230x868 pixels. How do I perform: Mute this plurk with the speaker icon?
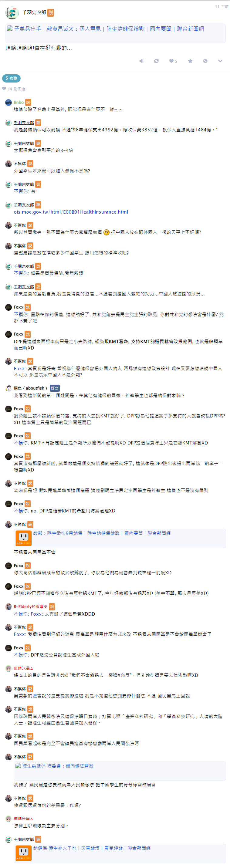pyautogui.click(x=142, y=61)
